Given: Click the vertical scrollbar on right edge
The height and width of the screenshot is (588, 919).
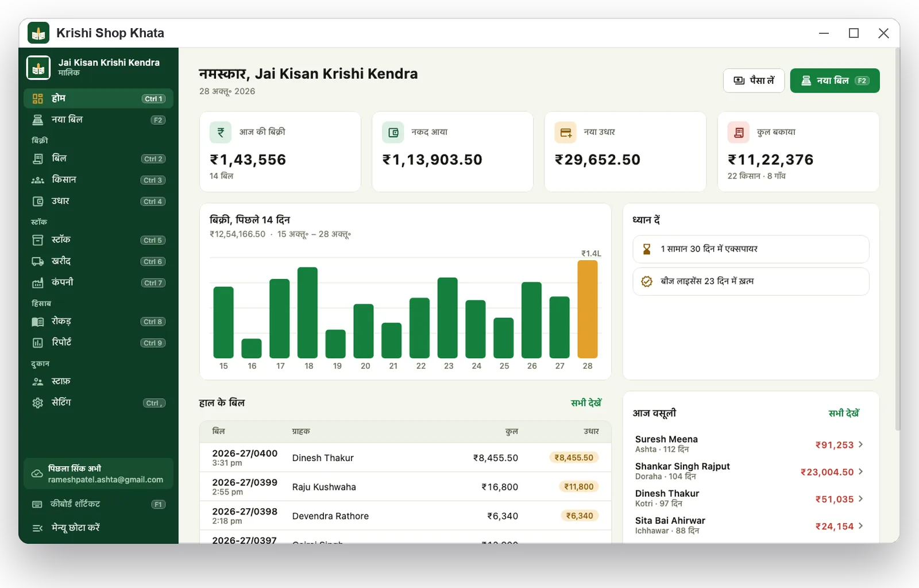Looking at the screenshot, I should click(x=897, y=238).
